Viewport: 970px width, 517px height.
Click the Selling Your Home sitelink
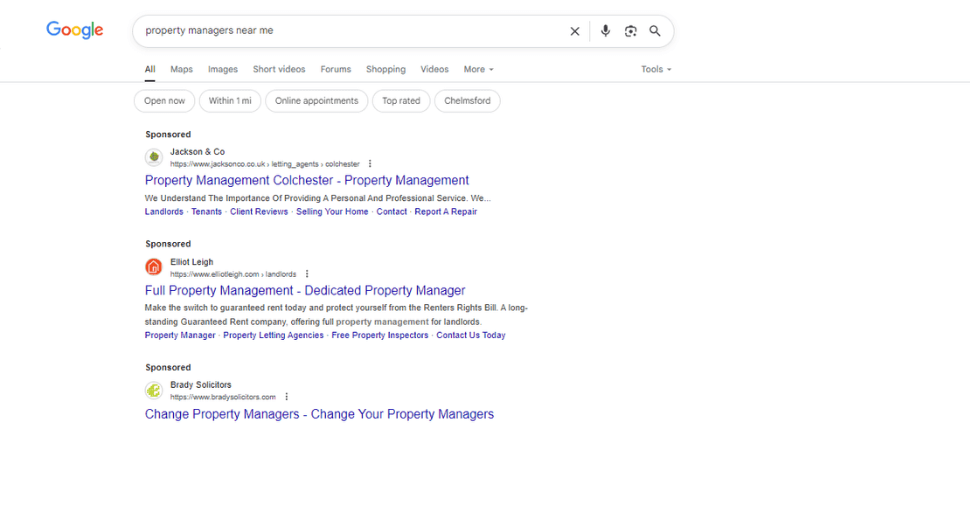point(332,212)
